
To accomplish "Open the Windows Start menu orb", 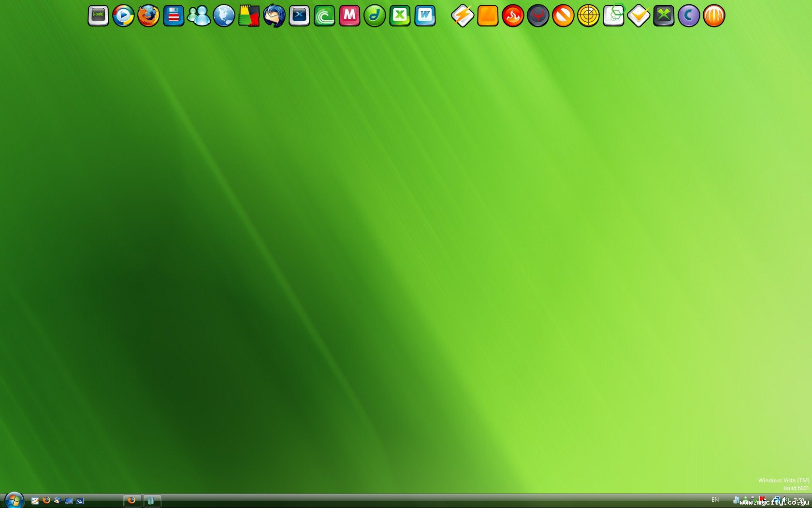I will [14, 500].
